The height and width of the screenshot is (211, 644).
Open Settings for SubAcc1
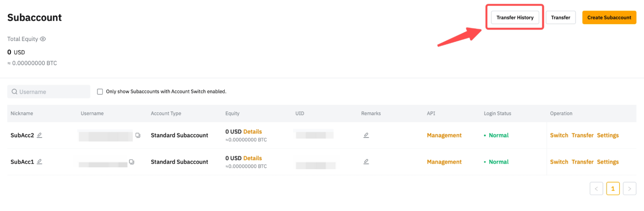click(607, 162)
